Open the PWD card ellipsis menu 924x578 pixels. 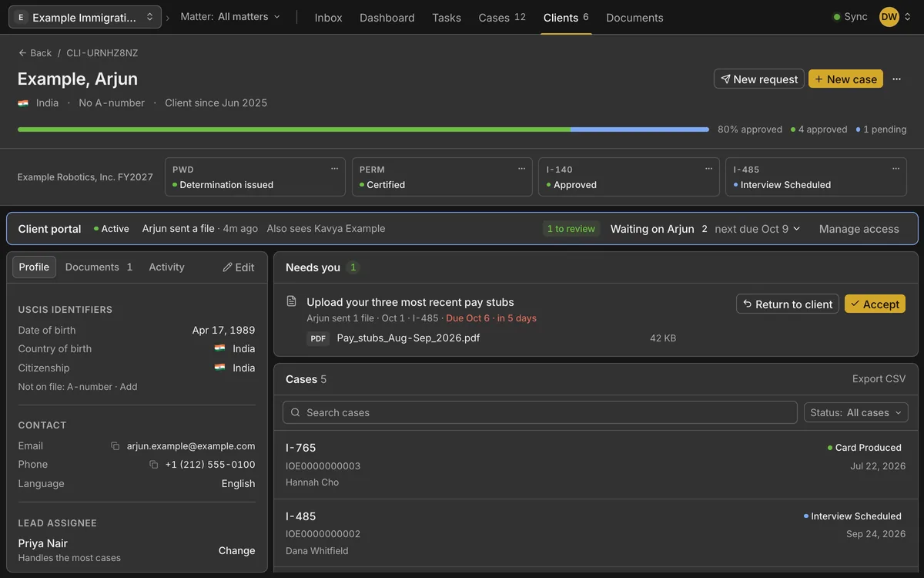(334, 169)
